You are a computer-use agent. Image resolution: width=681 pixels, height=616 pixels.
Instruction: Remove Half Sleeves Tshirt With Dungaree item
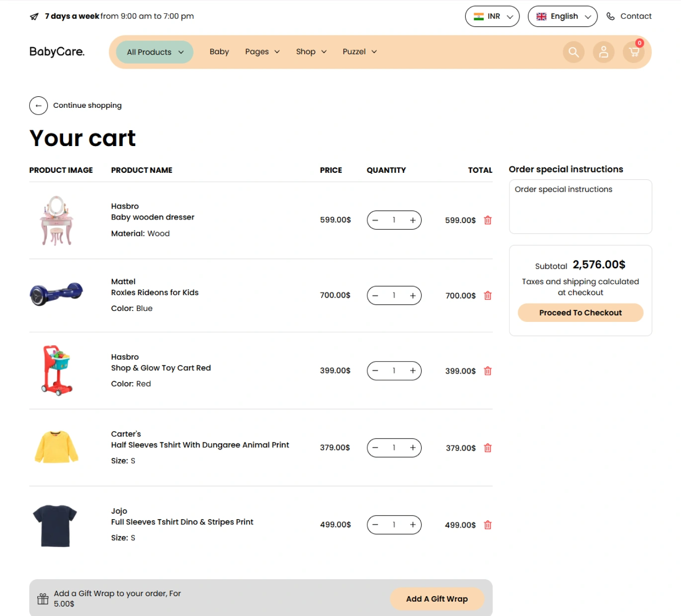tap(488, 448)
